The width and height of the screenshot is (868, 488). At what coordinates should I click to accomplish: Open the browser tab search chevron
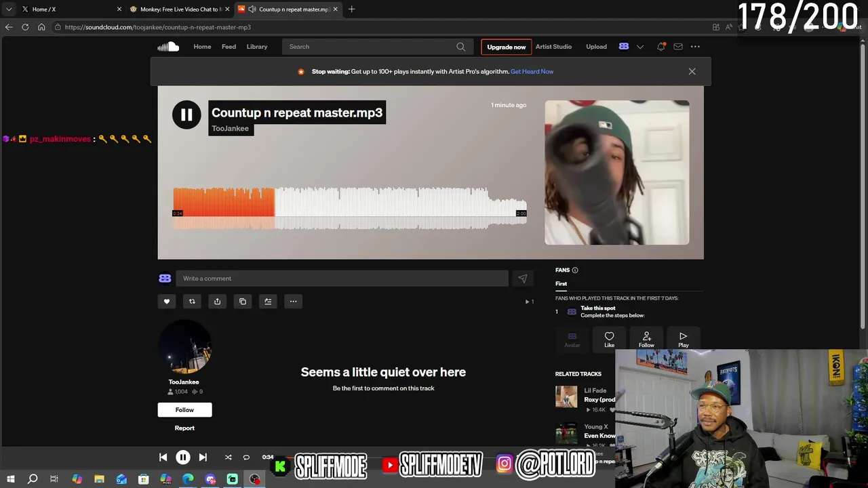[x=9, y=9]
